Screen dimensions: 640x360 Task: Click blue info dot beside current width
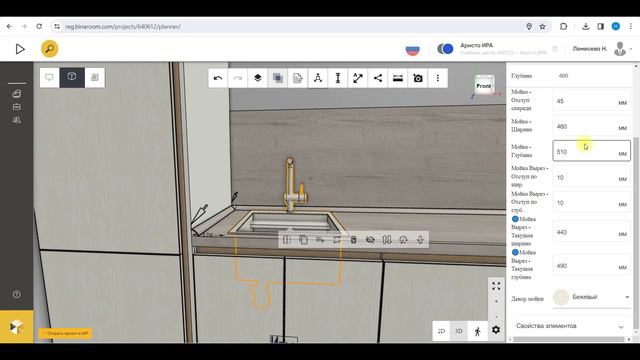(515, 219)
